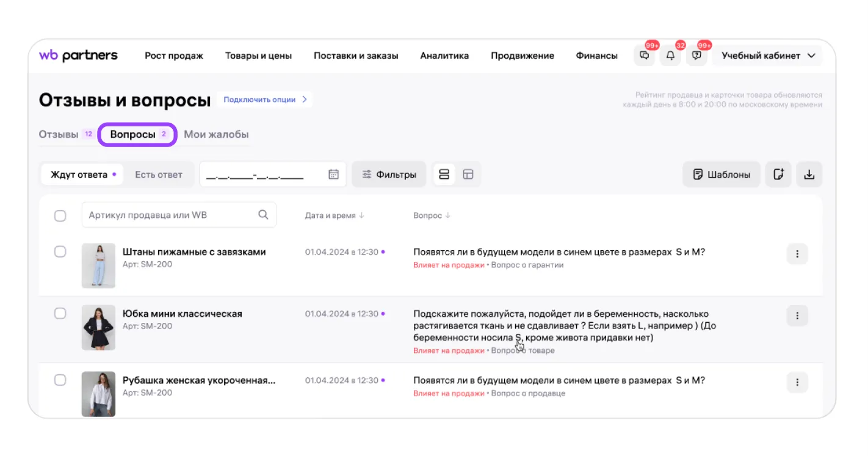Click the download export icon

click(809, 175)
